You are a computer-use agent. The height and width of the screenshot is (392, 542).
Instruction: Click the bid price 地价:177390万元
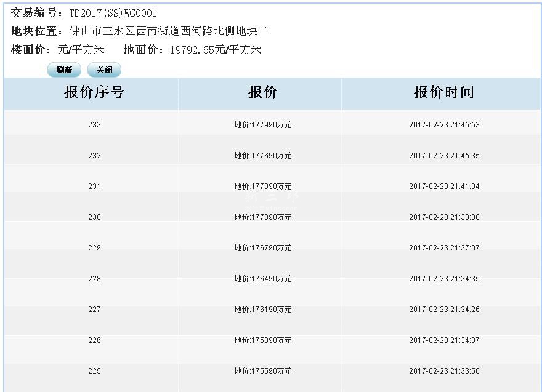(263, 186)
